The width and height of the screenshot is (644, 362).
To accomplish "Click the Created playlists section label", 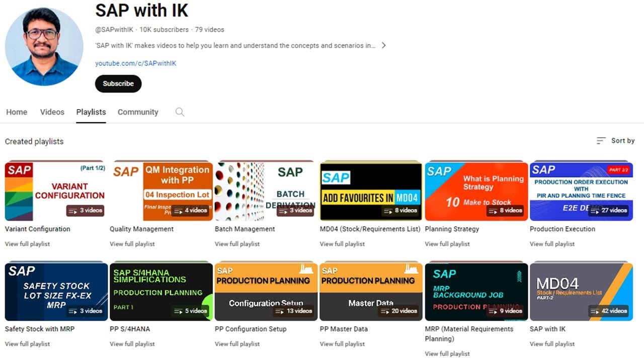I will (x=34, y=141).
